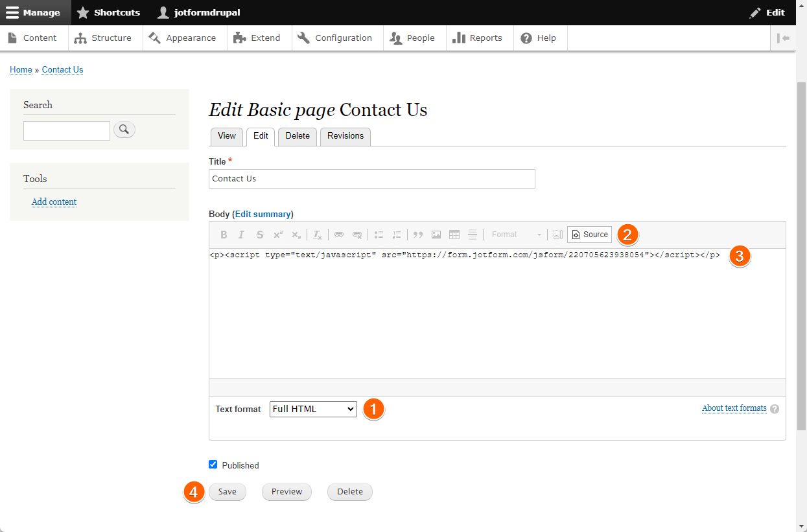The width and height of the screenshot is (807, 532).
Task: Open the jotformdrupal user menu
Action: tap(199, 12)
